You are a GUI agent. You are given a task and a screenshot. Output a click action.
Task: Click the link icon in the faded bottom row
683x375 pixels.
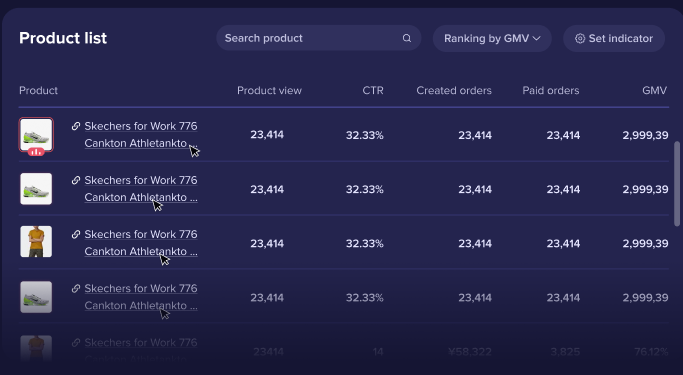pos(76,342)
